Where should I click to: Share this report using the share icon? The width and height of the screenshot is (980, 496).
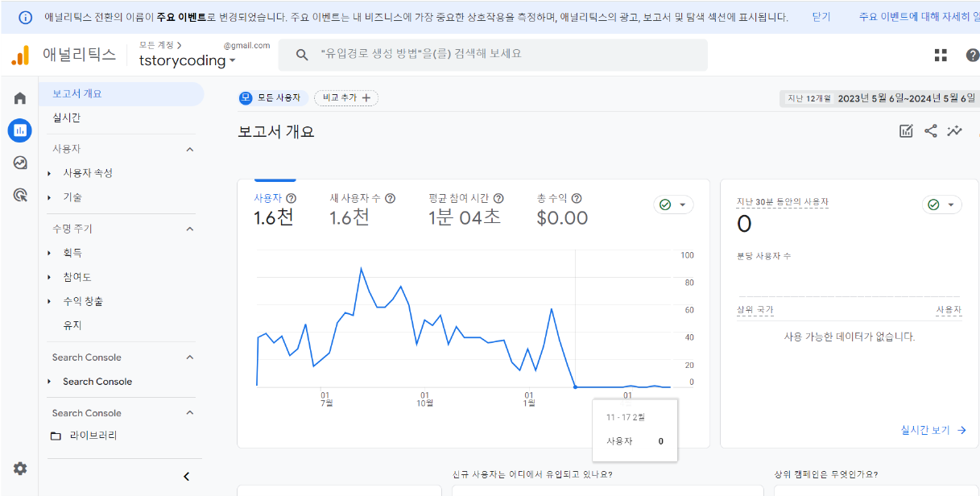[x=931, y=130]
